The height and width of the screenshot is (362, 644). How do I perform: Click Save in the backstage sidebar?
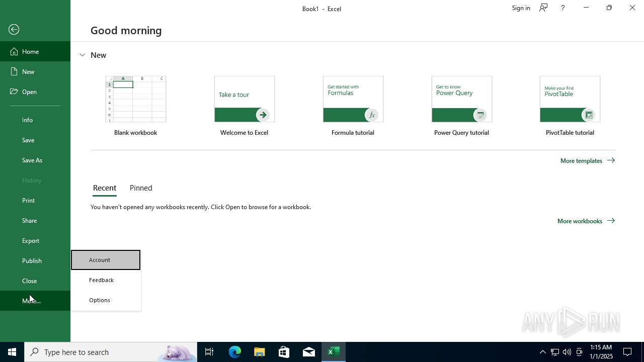[x=35, y=140]
